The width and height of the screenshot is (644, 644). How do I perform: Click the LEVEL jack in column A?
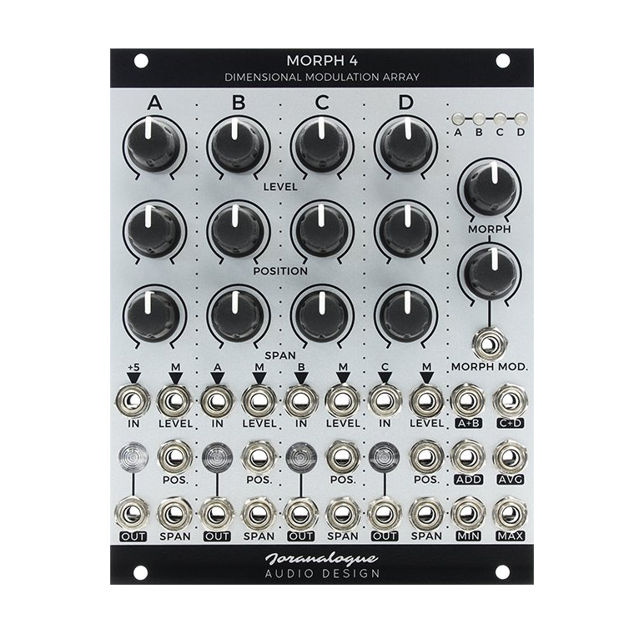pyautogui.click(x=175, y=400)
